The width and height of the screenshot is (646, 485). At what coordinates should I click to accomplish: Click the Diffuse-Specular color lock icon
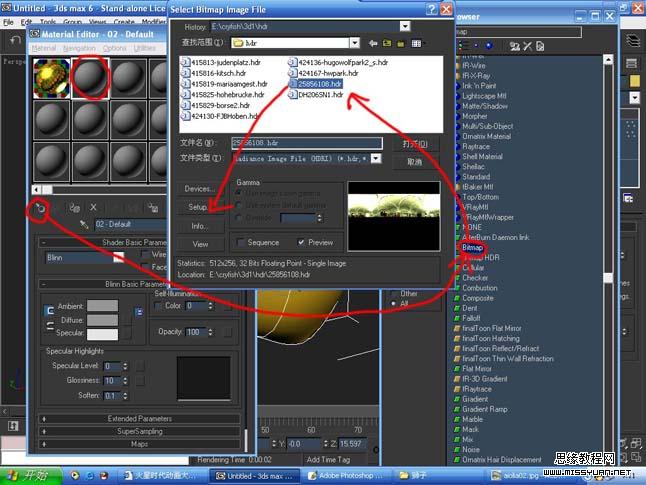[x=50, y=326]
